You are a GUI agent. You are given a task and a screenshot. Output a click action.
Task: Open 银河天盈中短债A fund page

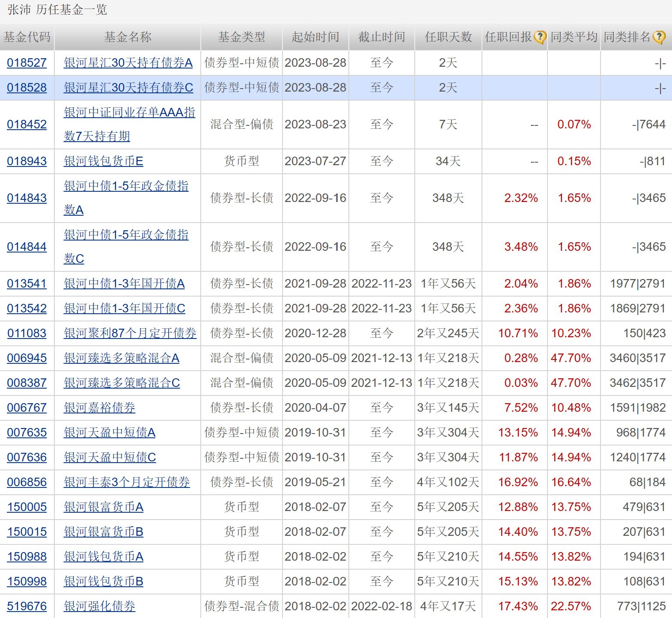pos(109,433)
